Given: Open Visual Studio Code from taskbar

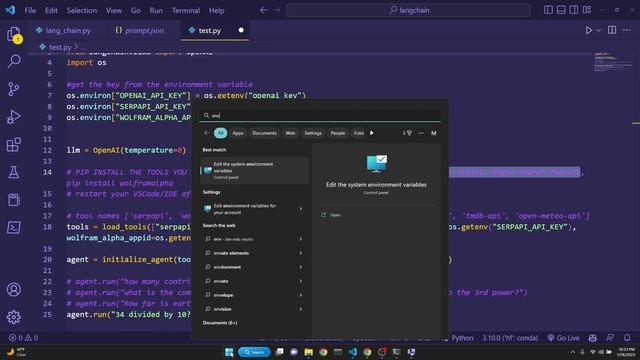Looking at the screenshot, I should [x=353, y=352].
